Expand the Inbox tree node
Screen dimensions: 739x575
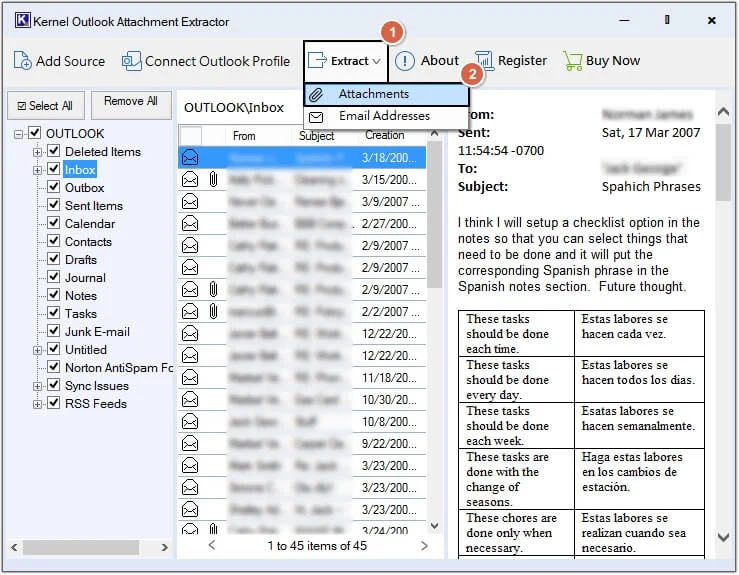pyautogui.click(x=37, y=170)
